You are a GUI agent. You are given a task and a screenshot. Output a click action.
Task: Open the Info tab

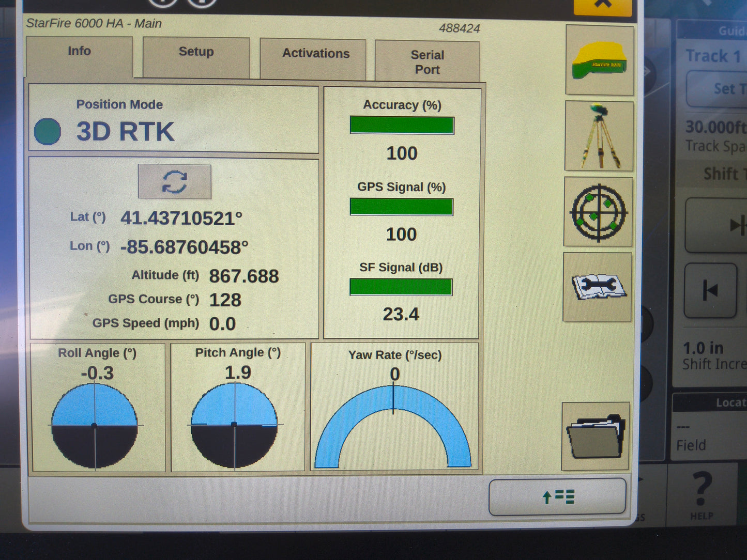[x=79, y=57]
